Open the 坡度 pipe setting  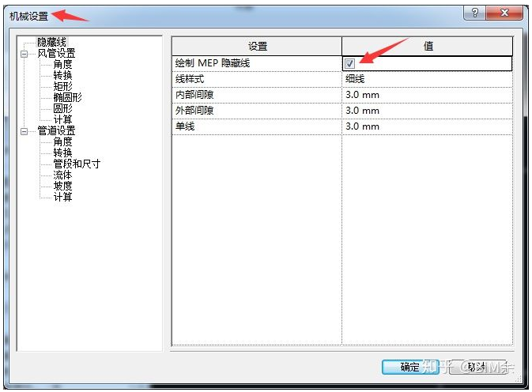point(63,186)
